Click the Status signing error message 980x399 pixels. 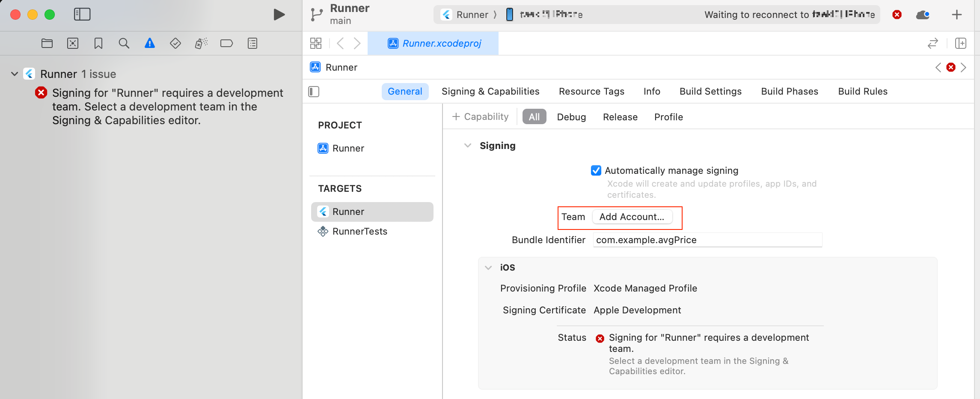pyautogui.click(x=709, y=343)
